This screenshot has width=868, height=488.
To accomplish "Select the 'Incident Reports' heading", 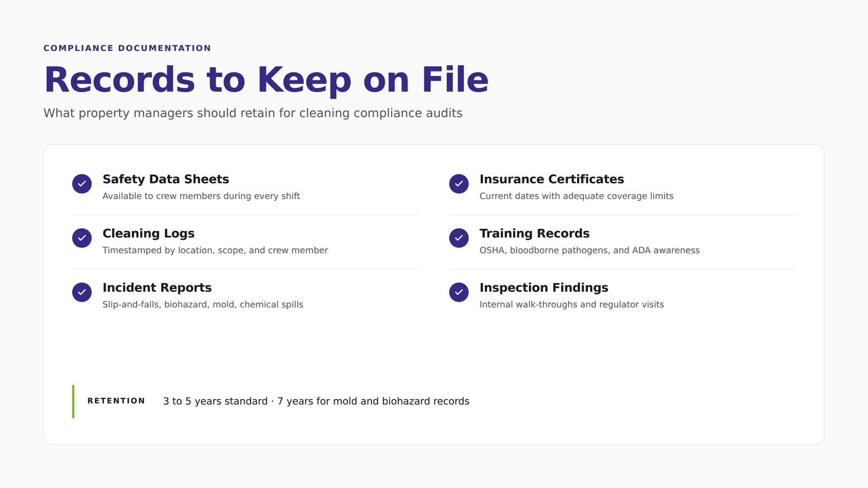I will 157,288.
